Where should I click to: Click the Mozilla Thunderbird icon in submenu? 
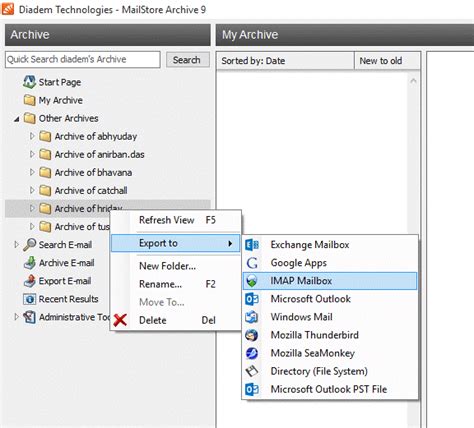252,335
